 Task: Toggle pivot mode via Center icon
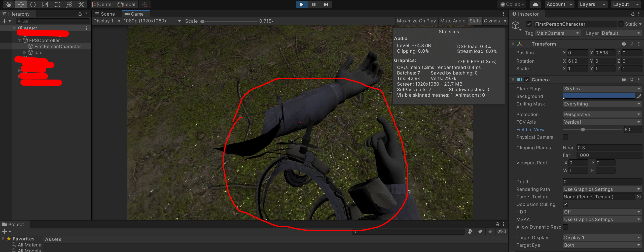[x=102, y=4]
